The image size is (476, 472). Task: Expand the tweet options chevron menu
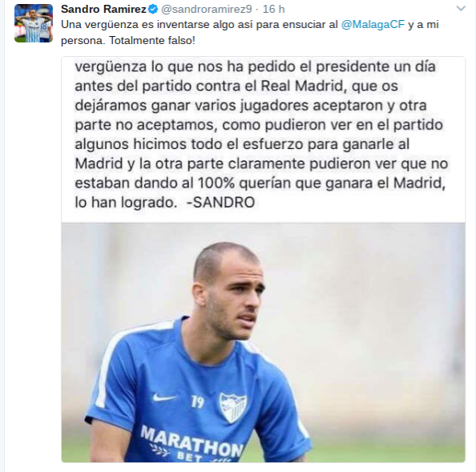pos(461,9)
